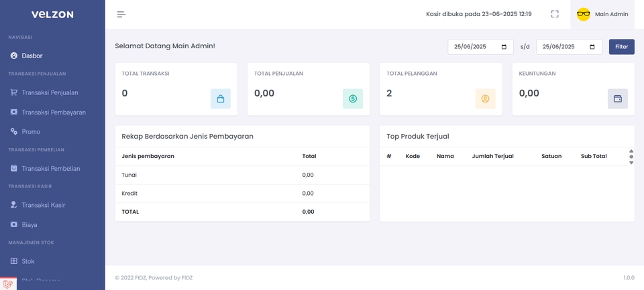Click the Transaksi Pembayaran money icon
The height and width of the screenshot is (290, 644).
pos(14,112)
